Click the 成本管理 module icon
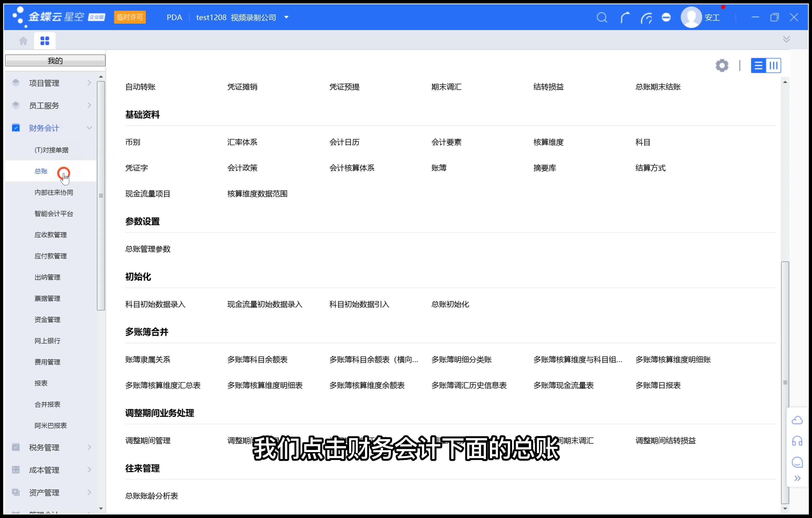This screenshot has width=812, height=518. point(16,470)
